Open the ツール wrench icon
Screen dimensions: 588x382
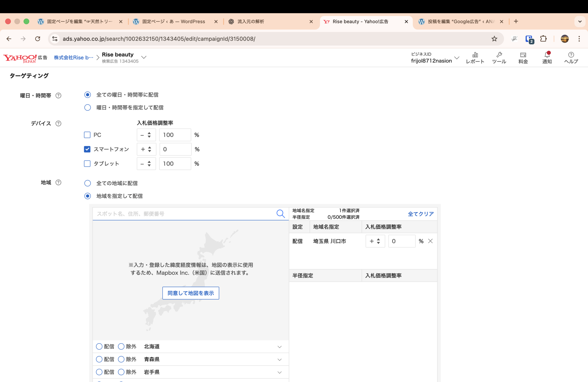click(499, 58)
